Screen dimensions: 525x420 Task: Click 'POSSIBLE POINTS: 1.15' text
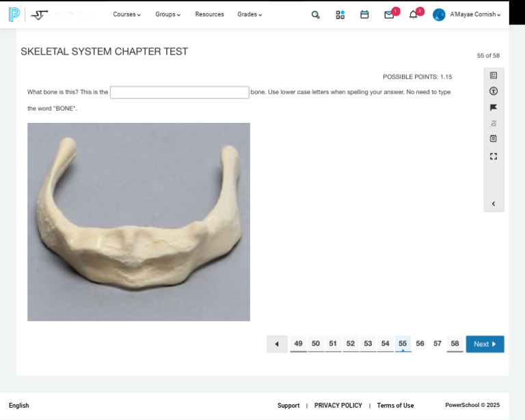418,77
